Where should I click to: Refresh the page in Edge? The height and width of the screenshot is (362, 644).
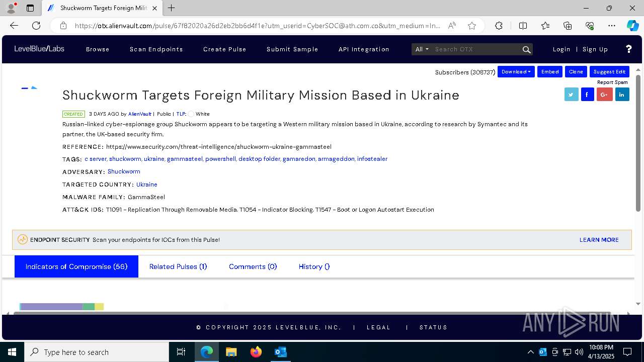coord(36,26)
